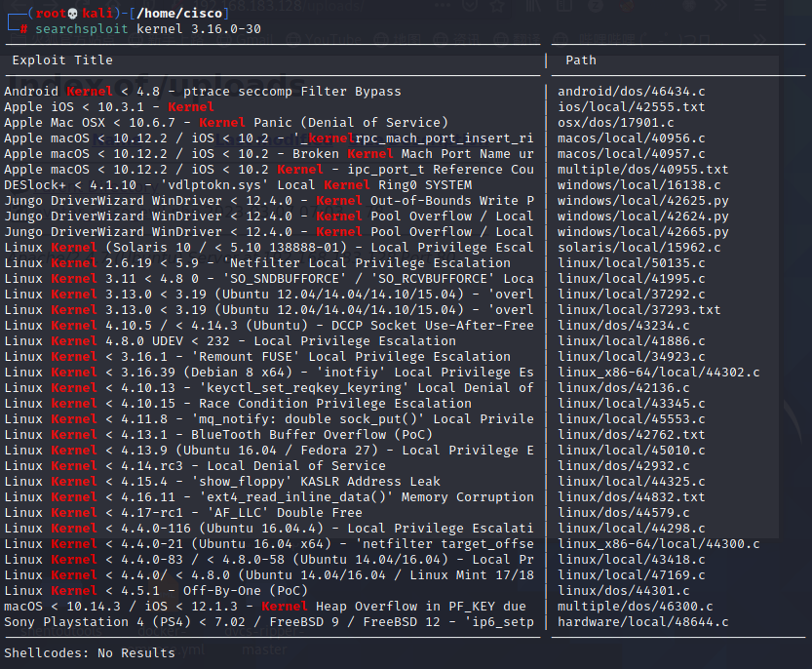
Task: Select the 'Off-By-One (PoC)' exploit title
Action: coord(156,591)
